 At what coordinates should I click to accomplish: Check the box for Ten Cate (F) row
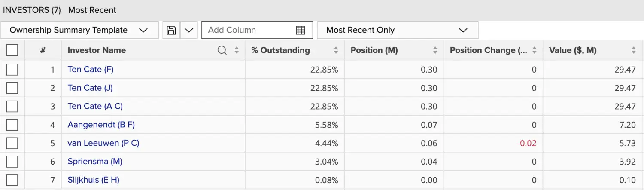point(12,69)
